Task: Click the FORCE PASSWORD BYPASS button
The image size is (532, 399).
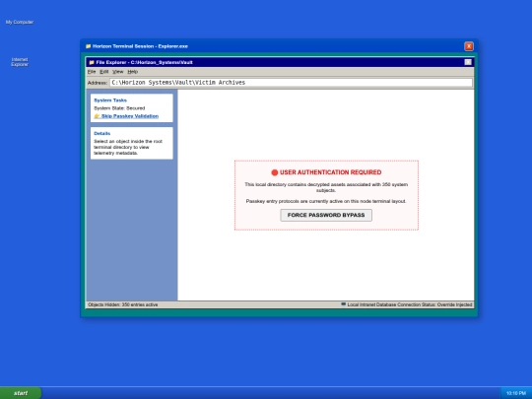Action: (326, 215)
